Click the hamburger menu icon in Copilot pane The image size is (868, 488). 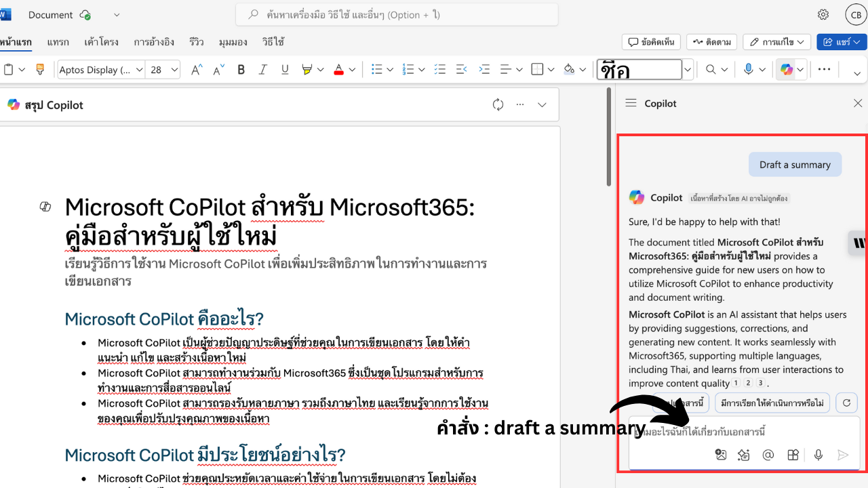click(x=631, y=103)
